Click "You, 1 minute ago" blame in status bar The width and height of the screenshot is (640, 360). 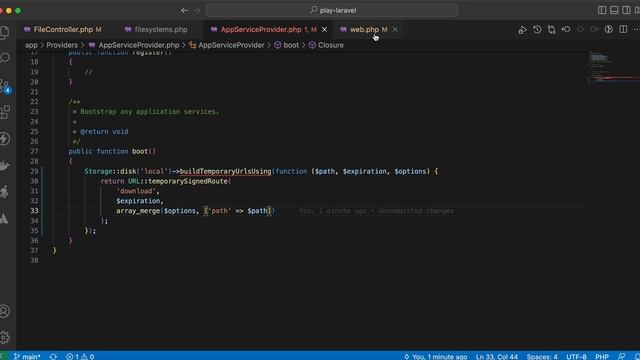pos(436,356)
